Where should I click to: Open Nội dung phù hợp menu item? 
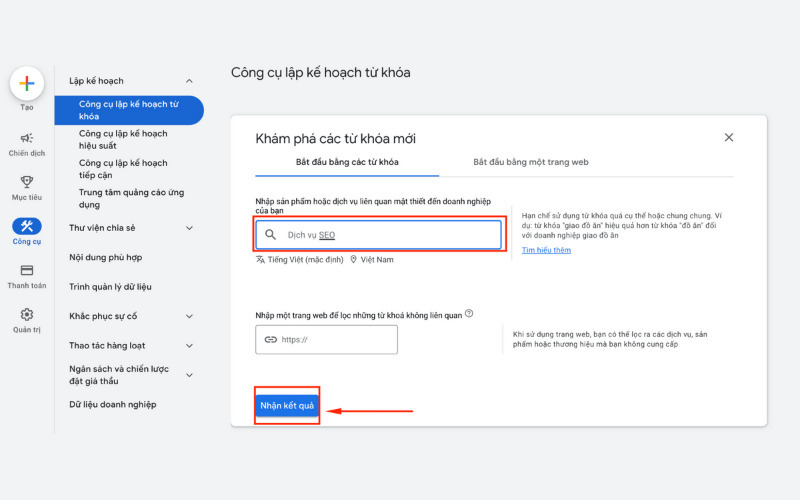(106, 257)
